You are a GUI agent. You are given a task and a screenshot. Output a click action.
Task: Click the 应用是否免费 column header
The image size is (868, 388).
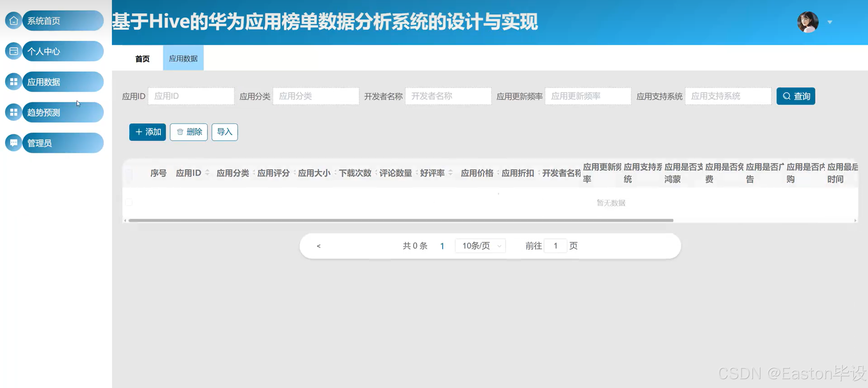724,173
